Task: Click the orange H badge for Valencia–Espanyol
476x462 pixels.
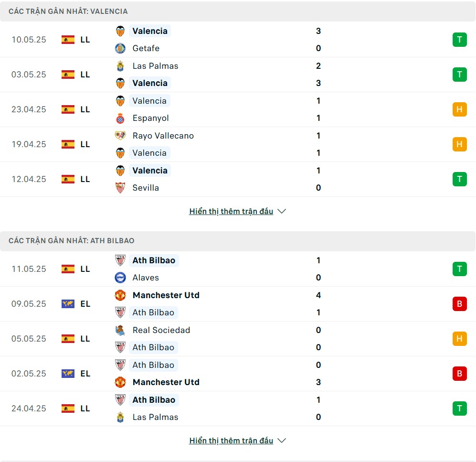Action: (x=459, y=109)
